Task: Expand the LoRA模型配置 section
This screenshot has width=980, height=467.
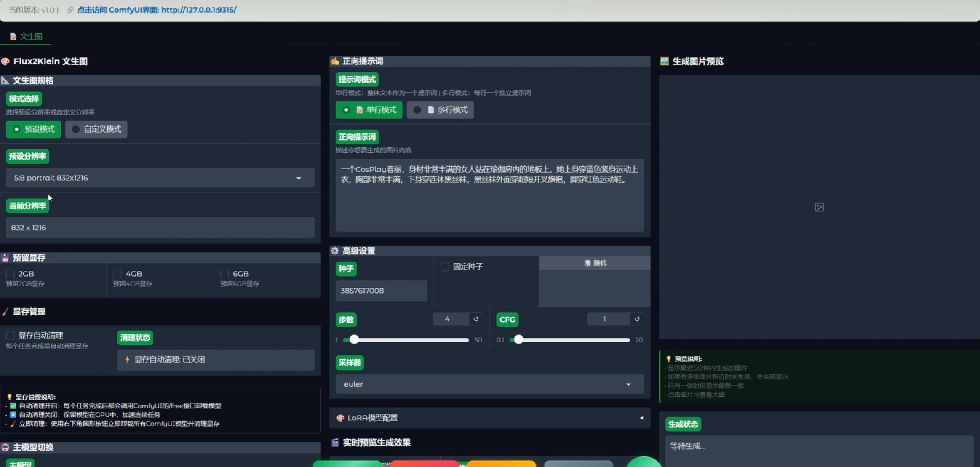Action: (x=490, y=418)
